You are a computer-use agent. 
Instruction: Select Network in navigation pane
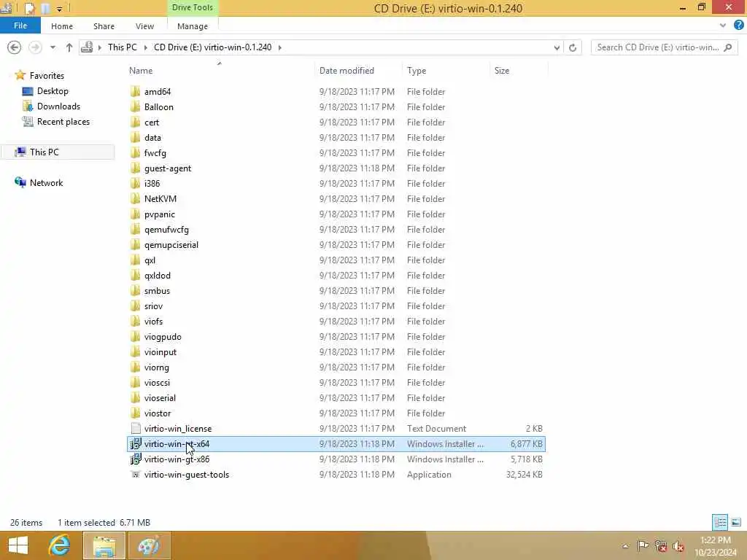pyautogui.click(x=46, y=183)
